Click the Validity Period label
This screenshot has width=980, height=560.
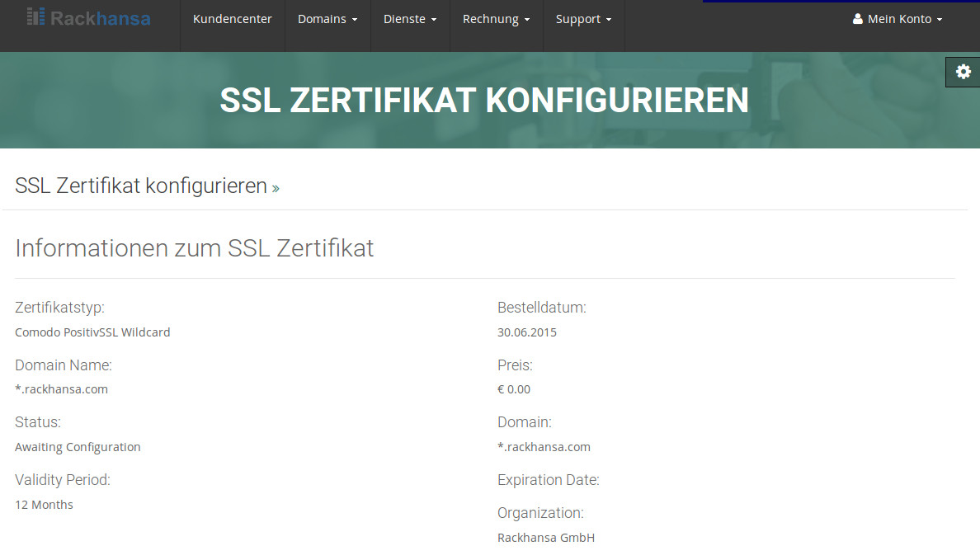(x=63, y=480)
